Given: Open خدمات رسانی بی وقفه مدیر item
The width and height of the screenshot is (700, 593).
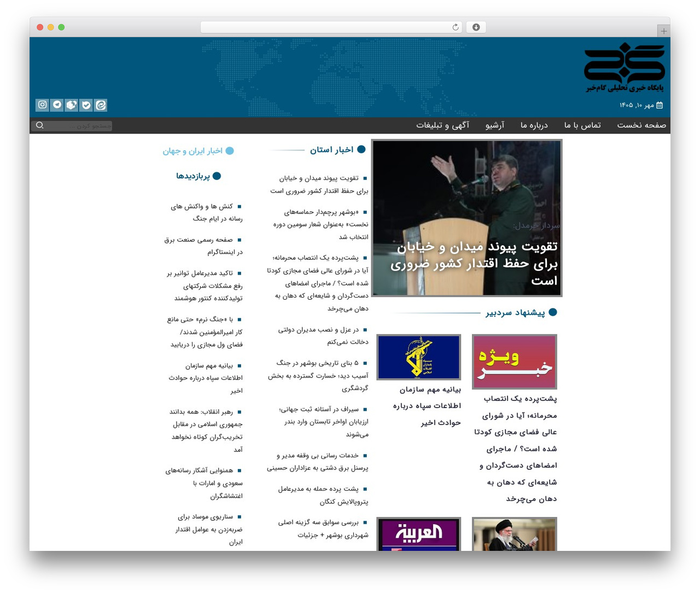Looking at the screenshot, I should coord(318,462).
